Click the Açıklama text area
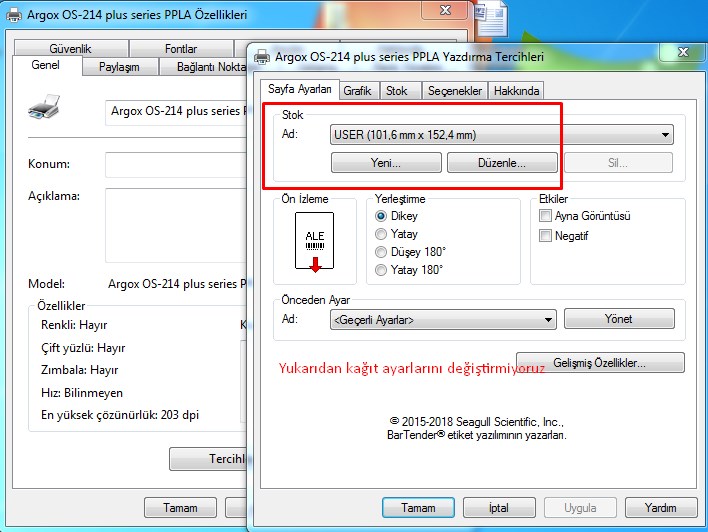Screen dimensions: 708x532 176,225
